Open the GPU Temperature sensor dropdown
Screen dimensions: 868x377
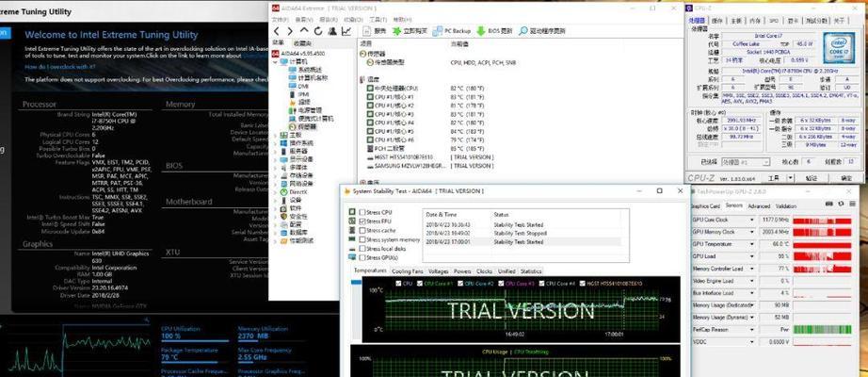click(752, 244)
